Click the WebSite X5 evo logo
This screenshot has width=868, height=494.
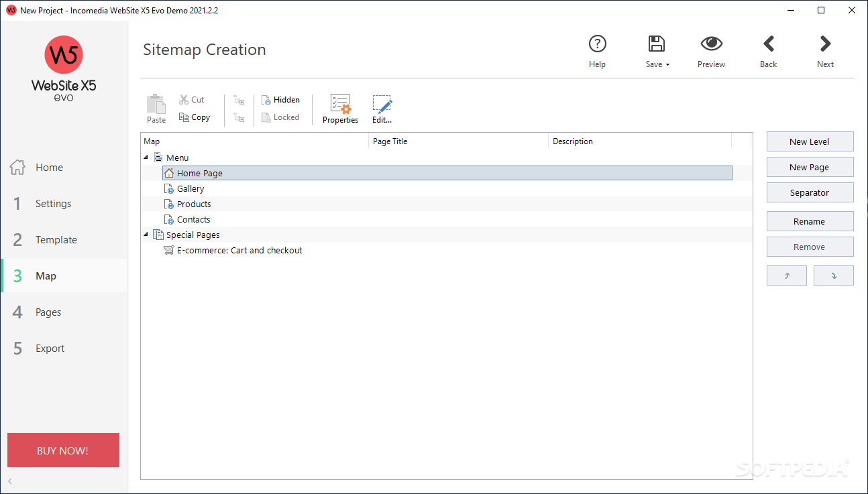(x=64, y=69)
